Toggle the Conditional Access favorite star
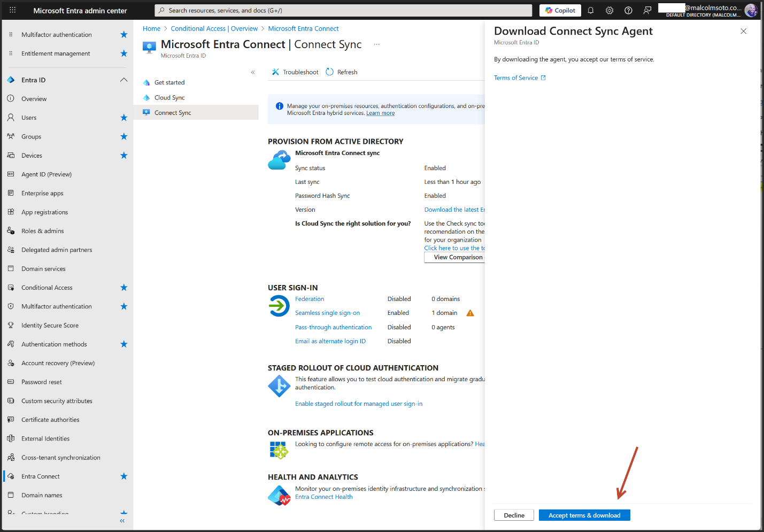This screenshot has height=532, width=764. coord(124,288)
